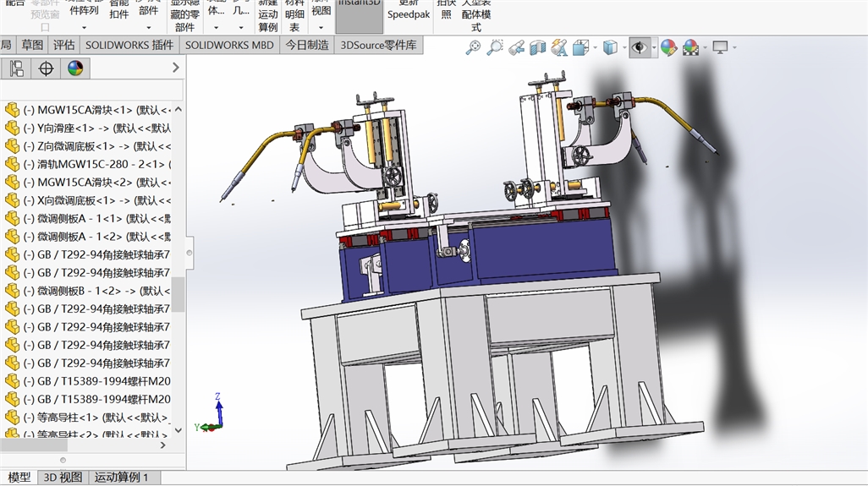
Task: Click the Zoom to Fit magnifier icon
Action: click(x=474, y=48)
